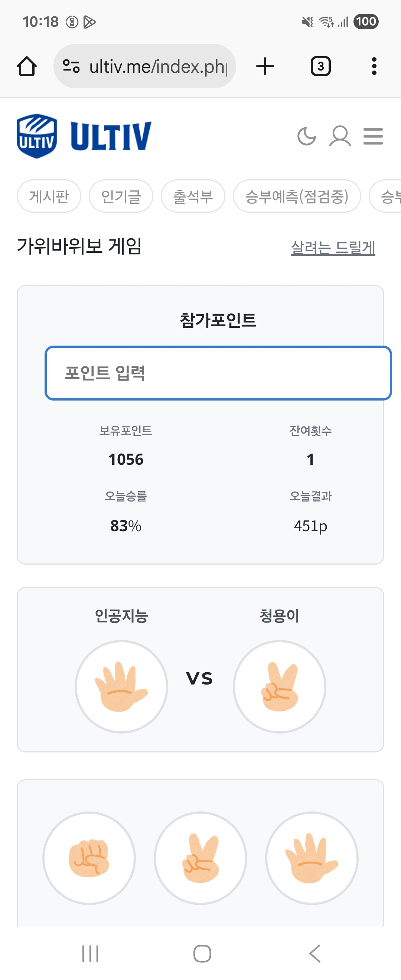Tap the Android recent apps button
Screen dimensions: 401x980
[x=90, y=953]
